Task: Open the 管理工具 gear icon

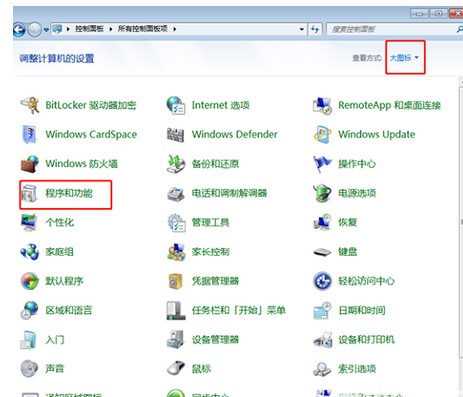Action: click(x=176, y=223)
